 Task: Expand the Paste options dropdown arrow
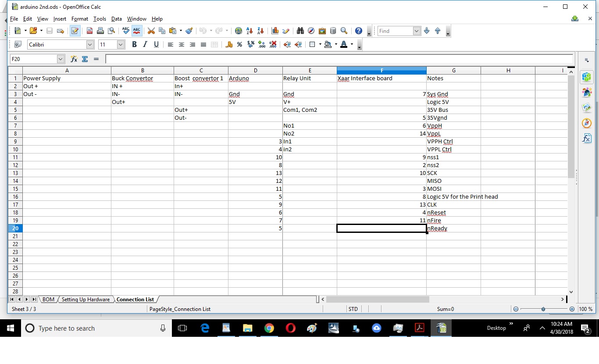181,31
